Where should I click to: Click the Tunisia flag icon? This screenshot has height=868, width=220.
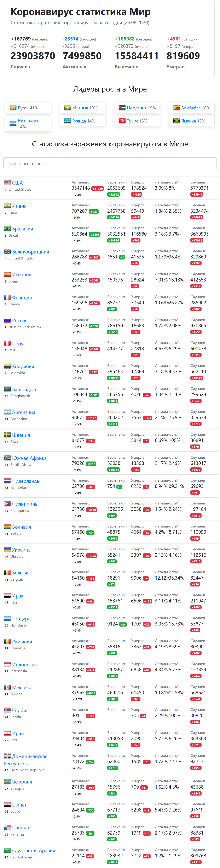pyautogui.click(x=122, y=121)
